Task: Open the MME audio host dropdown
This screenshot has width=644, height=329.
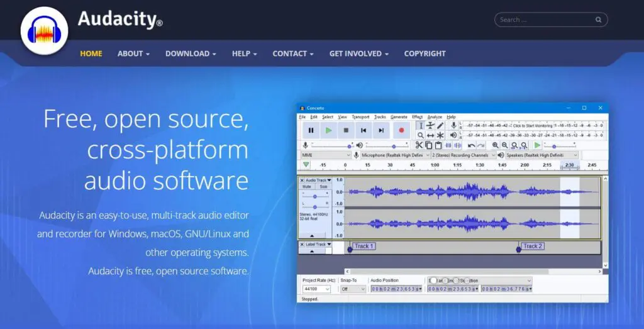Action: tap(326, 155)
